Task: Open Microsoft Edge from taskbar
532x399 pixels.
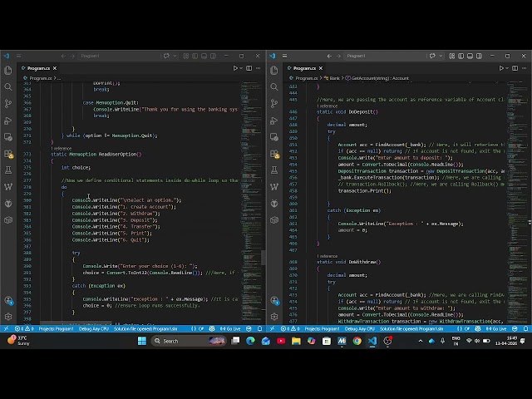Action: 250,341
